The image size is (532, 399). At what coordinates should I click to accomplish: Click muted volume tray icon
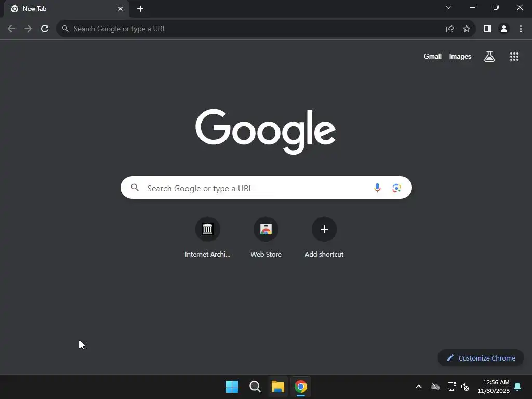pyautogui.click(x=465, y=387)
